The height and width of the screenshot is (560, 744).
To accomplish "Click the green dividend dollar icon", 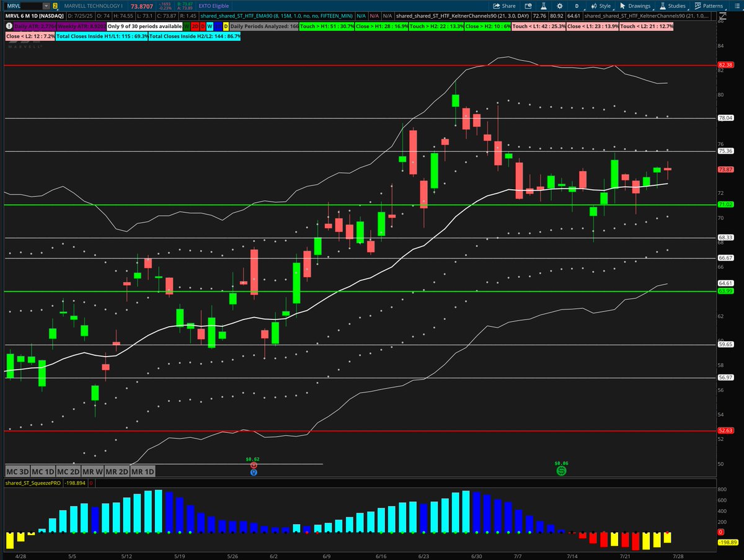I will point(561,471).
